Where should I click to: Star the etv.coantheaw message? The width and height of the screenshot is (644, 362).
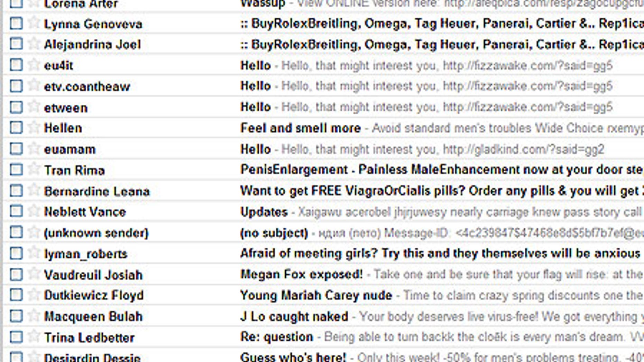(34, 85)
